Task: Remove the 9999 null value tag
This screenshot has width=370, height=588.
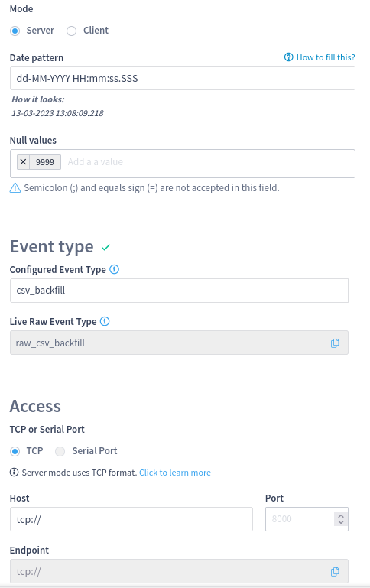Action: tap(23, 162)
